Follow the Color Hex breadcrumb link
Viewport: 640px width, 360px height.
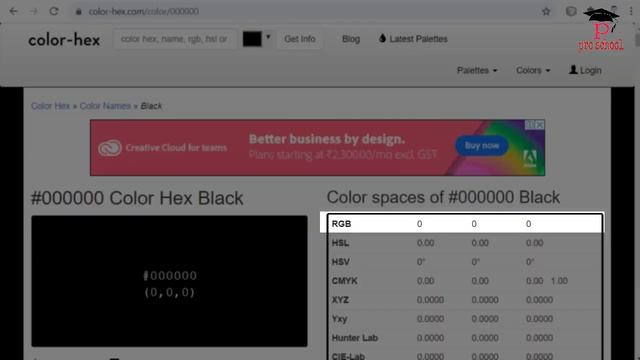click(x=51, y=106)
